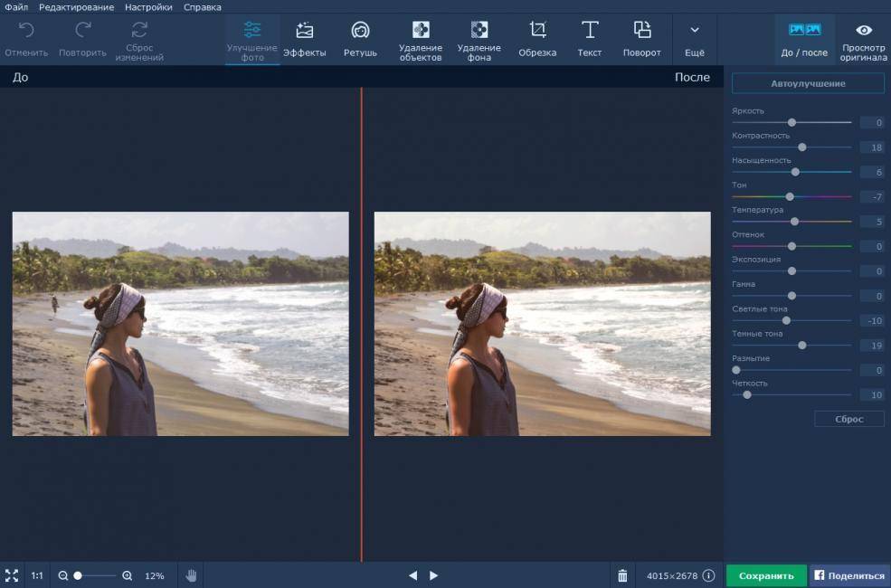
Task: Click the Тон value field showing -7
Action: point(872,197)
